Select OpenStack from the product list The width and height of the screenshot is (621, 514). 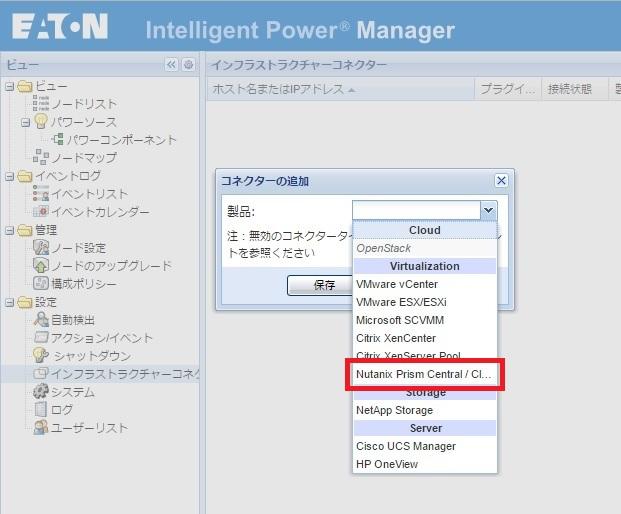tap(425, 248)
